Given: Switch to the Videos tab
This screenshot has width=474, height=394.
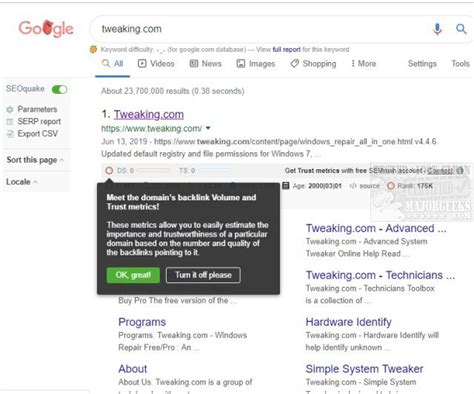Looking at the screenshot, I should pos(156,64).
